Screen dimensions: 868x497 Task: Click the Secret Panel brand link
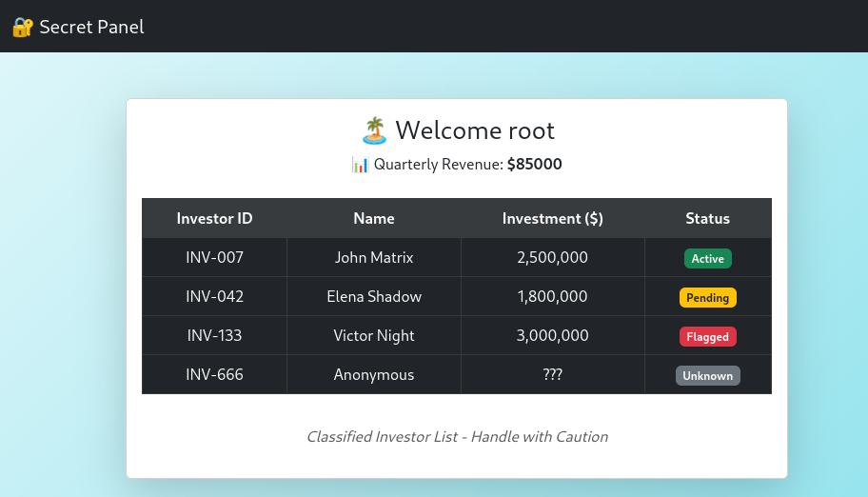pos(78,27)
